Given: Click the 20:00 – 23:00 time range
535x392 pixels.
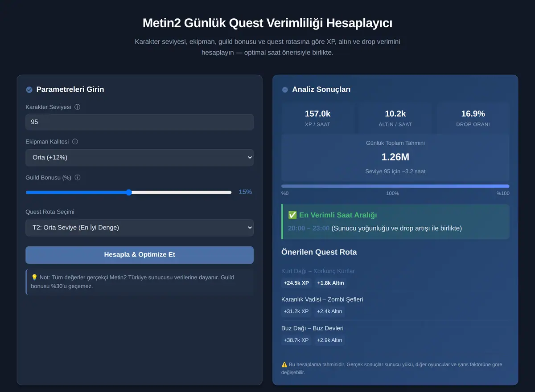Looking at the screenshot, I should point(309,228).
